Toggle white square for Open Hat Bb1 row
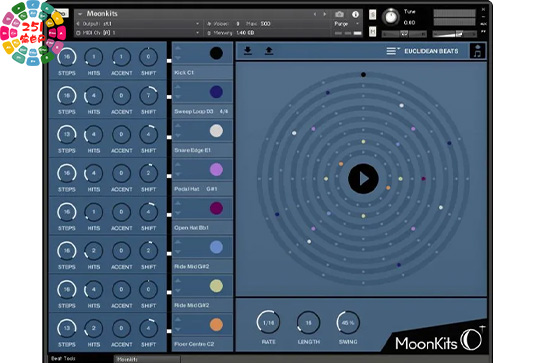This screenshot has width=535, height=363. point(169,215)
